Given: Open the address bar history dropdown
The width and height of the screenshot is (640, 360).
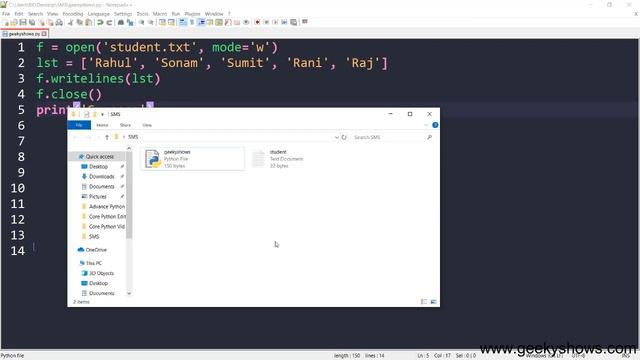Looking at the screenshot, I should (x=337, y=137).
